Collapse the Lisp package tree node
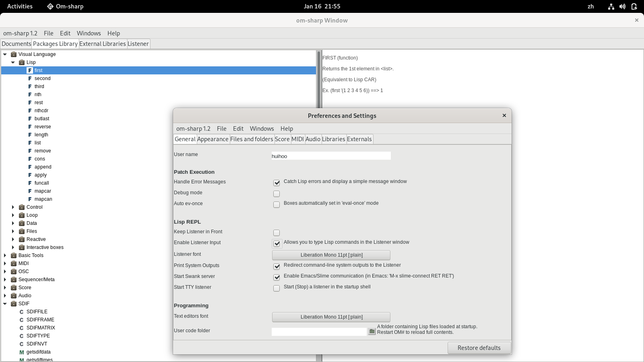This screenshot has width=644, height=362. [x=13, y=62]
